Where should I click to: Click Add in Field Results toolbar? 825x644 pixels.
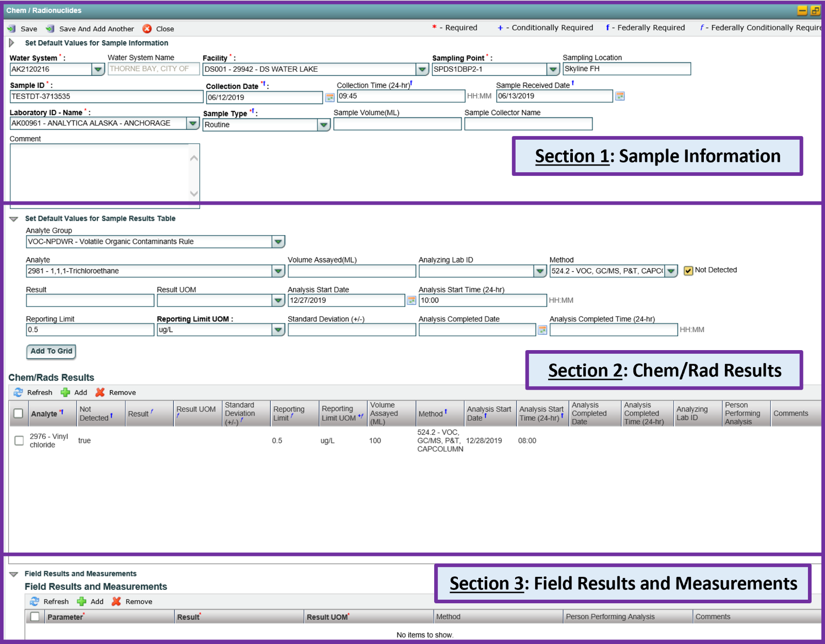[90, 601]
